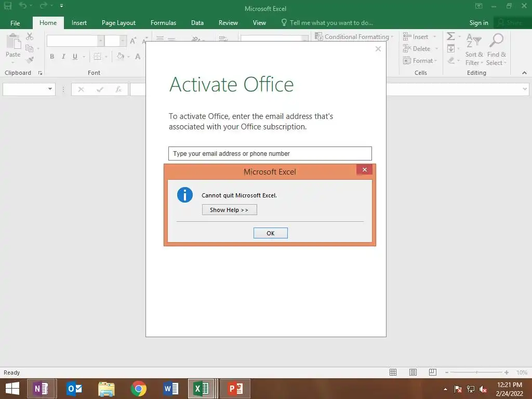Open the font name dropdown
Screen dimensions: 532x399
[100, 41]
